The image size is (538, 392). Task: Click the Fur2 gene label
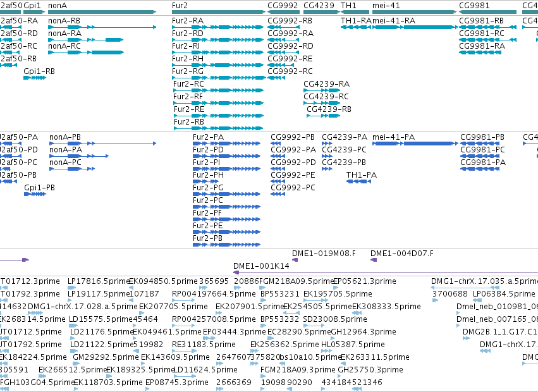[180, 6]
